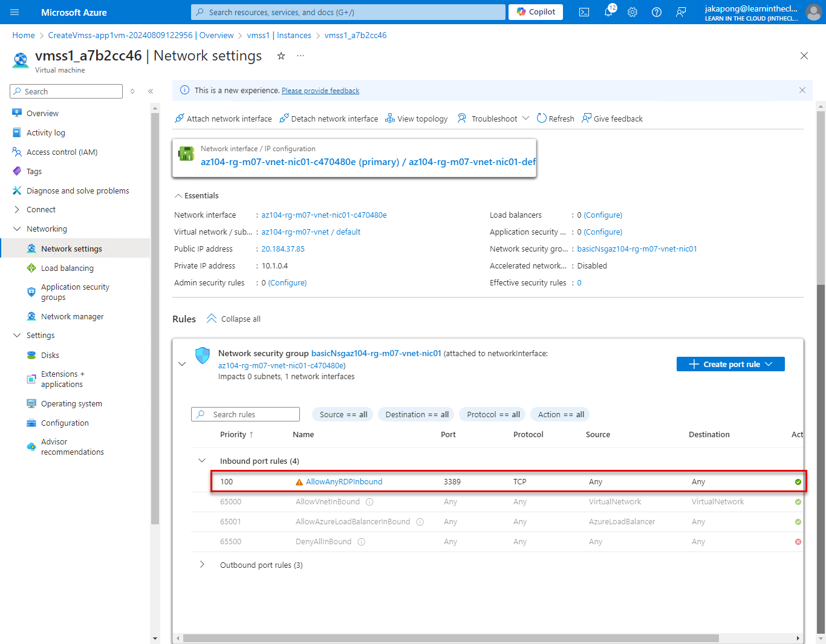The height and width of the screenshot is (644, 826).
Task: Open more options ellipsis beside title
Action: (x=301, y=56)
